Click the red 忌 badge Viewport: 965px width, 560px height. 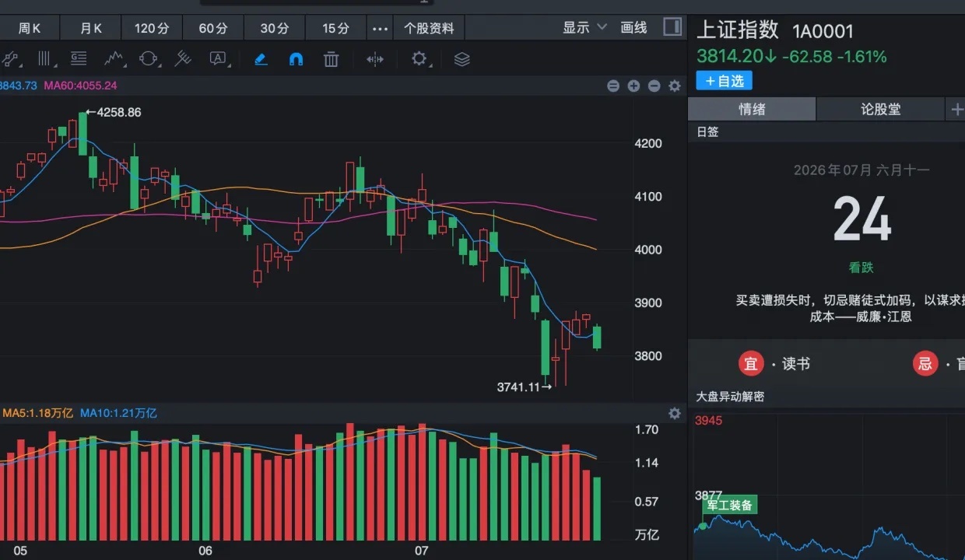[x=925, y=363]
